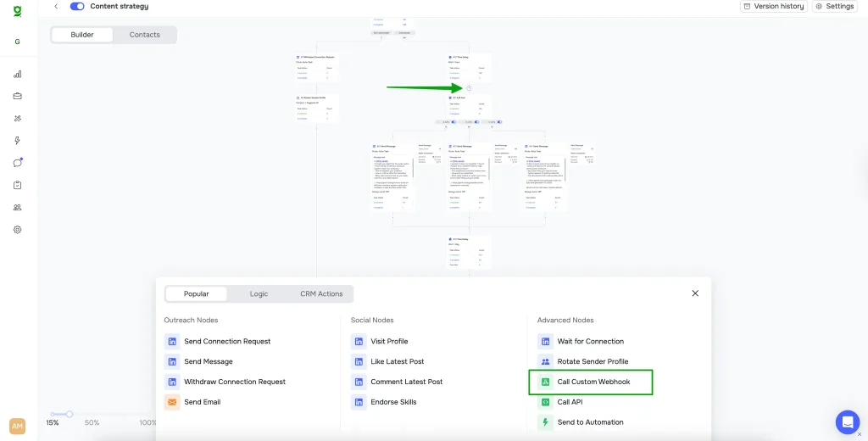The height and width of the screenshot is (441, 868).
Task: Click the briefcase icon in sidebar
Action: (18, 96)
